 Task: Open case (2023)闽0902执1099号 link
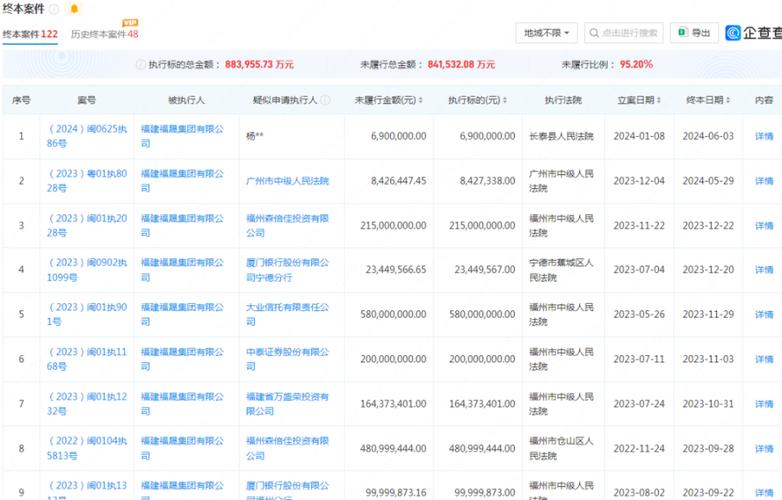(87, 270)
